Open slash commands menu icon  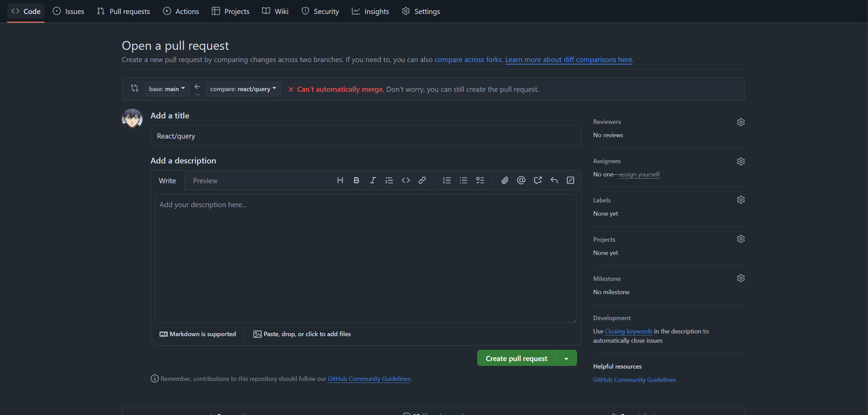tap(570, 180)
